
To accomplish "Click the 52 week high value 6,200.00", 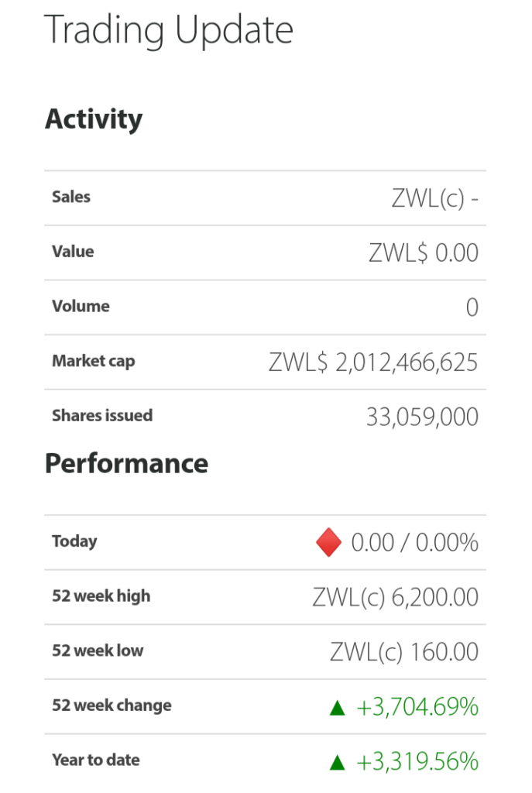I will 396,597.
